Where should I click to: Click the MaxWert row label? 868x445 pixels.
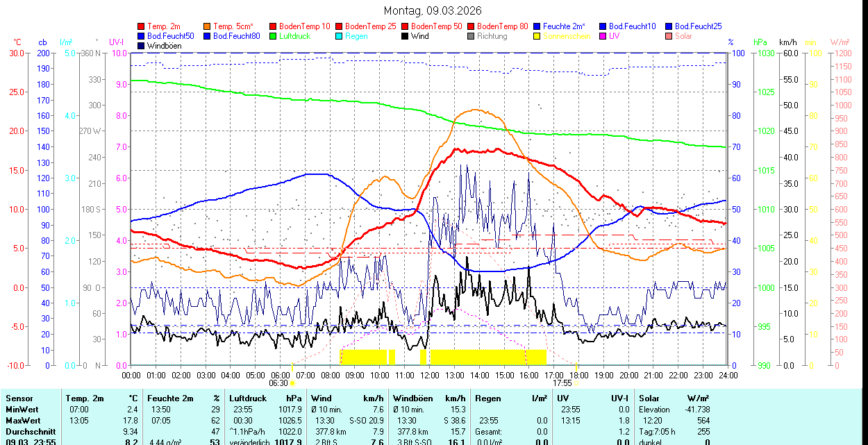[x=22, y=421]
